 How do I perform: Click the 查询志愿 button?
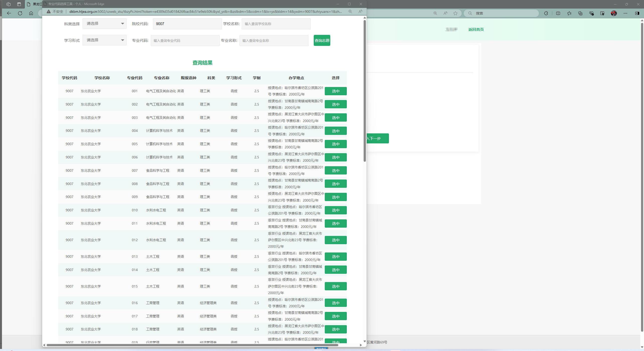coord(322,40)
